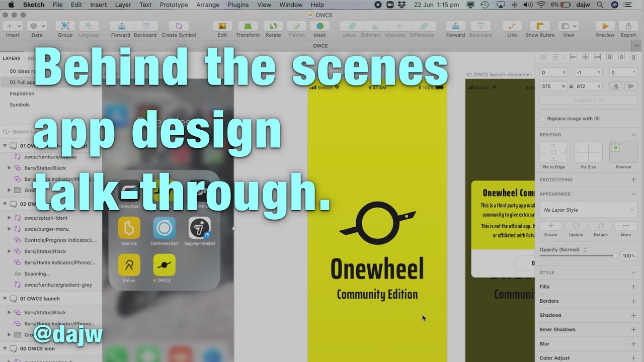Select the Inspiration page

pos(22,94)
